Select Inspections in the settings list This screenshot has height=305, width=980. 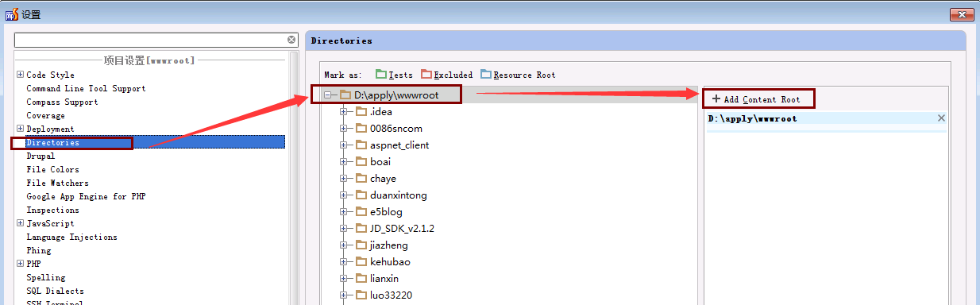pyautogui.click(x=52, y=210)
